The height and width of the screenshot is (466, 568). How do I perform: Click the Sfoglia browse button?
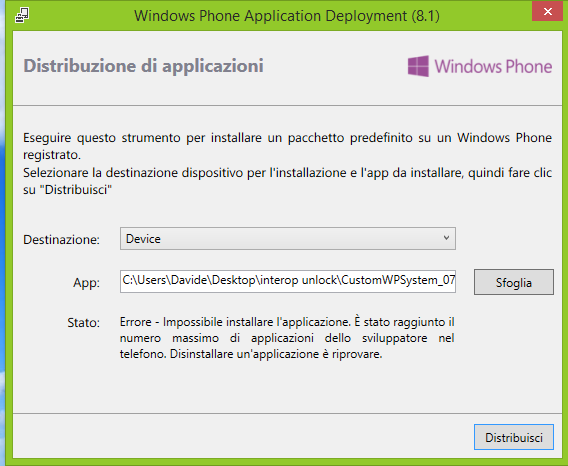[x=514, y=282]
